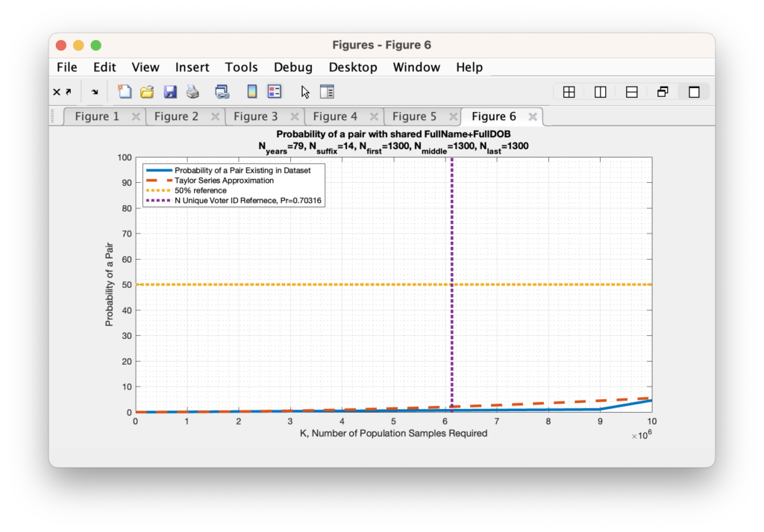
Task: Open the Desktop menu
Action: point(353,67)
